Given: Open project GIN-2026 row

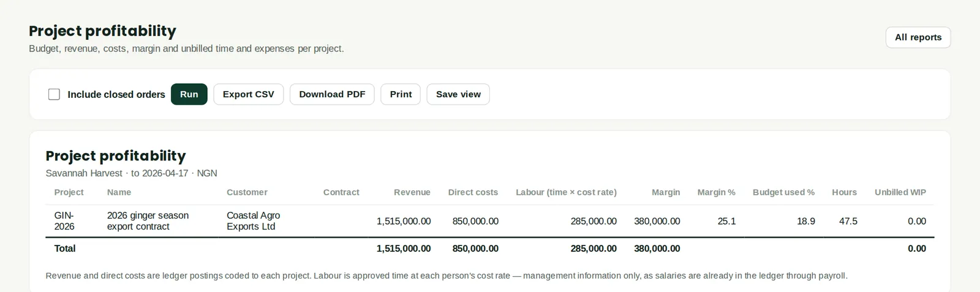Looking at the screenshot, I should (490, 221).
